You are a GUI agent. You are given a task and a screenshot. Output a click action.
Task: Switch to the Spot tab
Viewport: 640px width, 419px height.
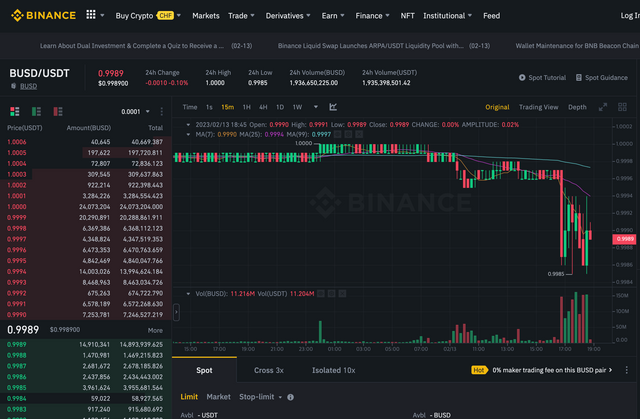coord(204,370)
